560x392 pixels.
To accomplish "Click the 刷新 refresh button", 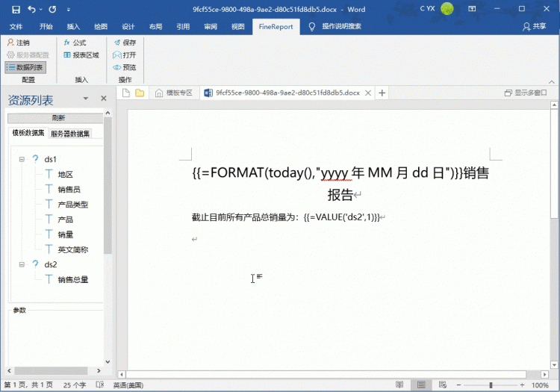I will click(x=55, y=118).
